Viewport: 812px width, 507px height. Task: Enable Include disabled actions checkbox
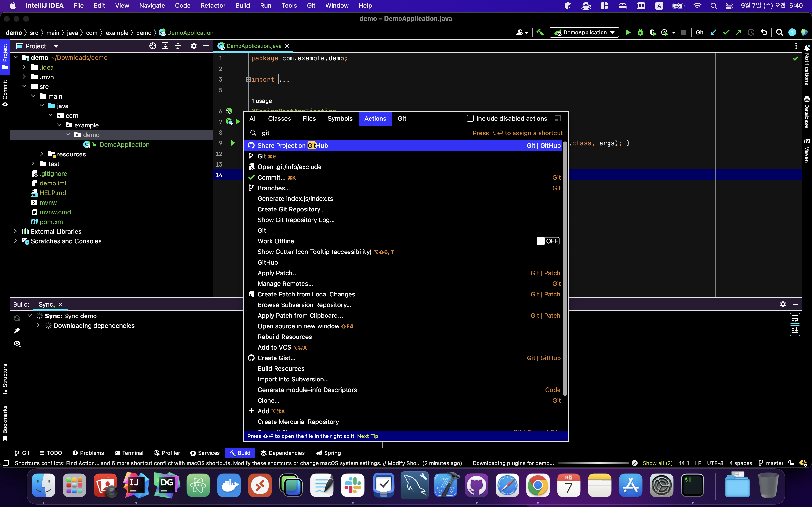[470, 118]
